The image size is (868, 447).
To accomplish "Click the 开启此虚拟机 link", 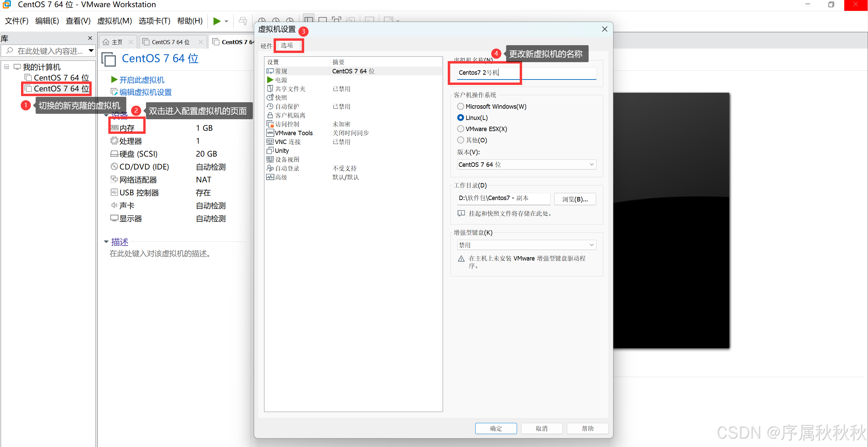I will pos(142,80).
